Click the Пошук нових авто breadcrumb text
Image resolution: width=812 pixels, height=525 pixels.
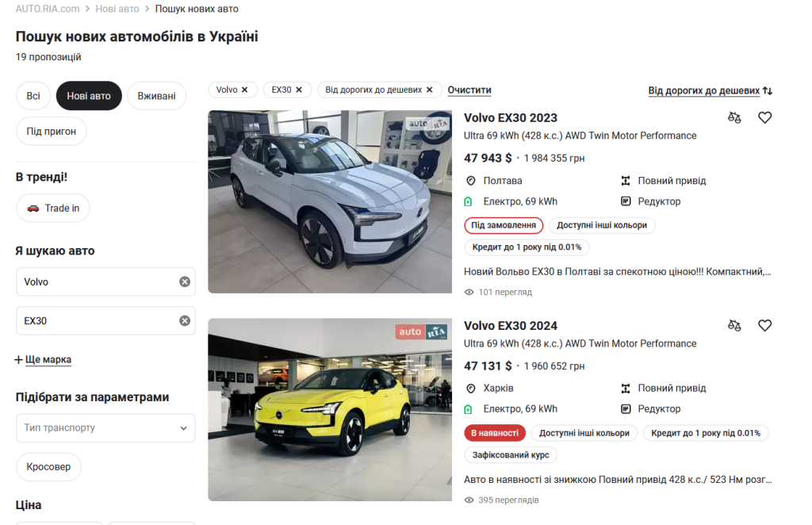tap(197, 9)
